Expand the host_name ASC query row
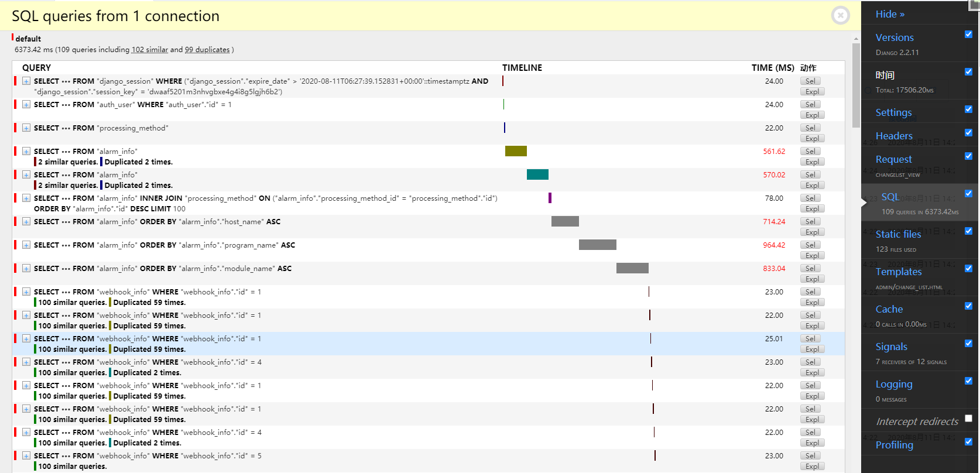This screenshot has width=980, height=473. 26,221
